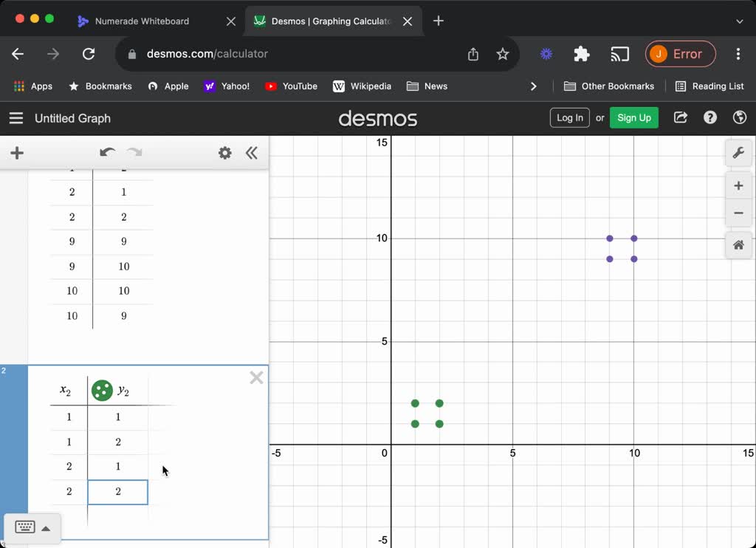Open graph settings via the wrench icon
The width and height of the screenshot is (756, 548).
pyautogui.click(x=738, y=153)
